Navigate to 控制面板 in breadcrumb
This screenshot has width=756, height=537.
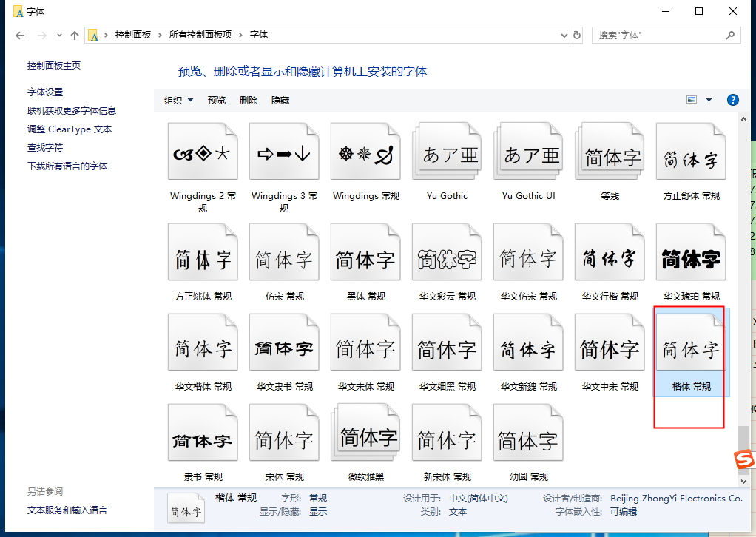(x=132, y=35)
